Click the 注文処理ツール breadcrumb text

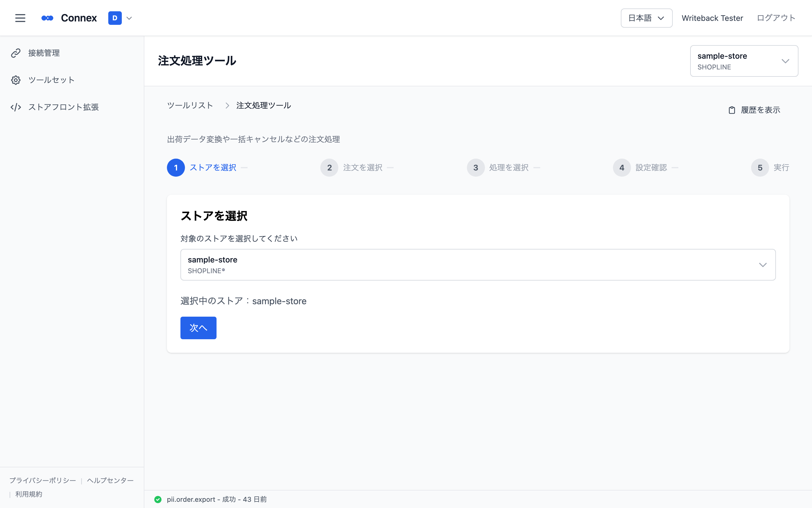(263, 106)
